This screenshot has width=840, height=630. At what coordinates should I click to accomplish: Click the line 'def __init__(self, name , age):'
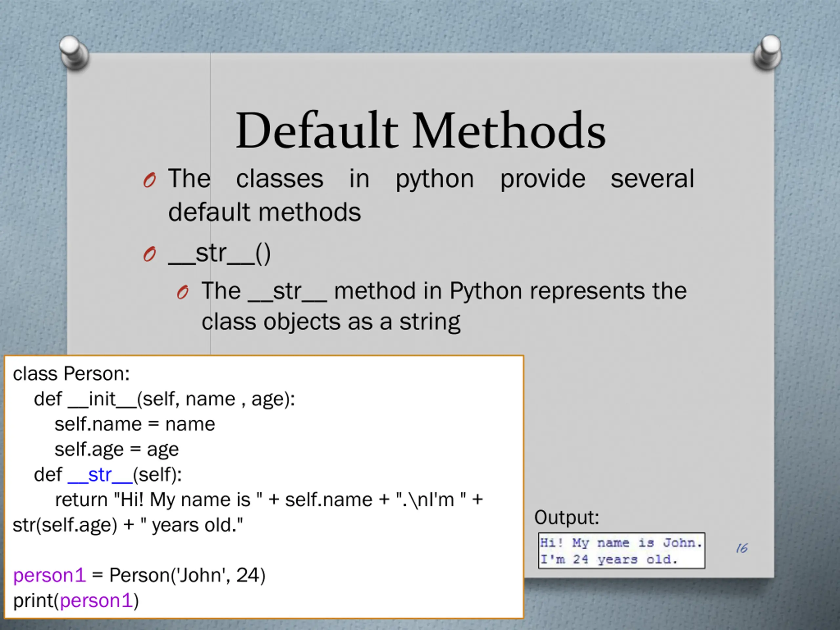[x=164, y=400]
